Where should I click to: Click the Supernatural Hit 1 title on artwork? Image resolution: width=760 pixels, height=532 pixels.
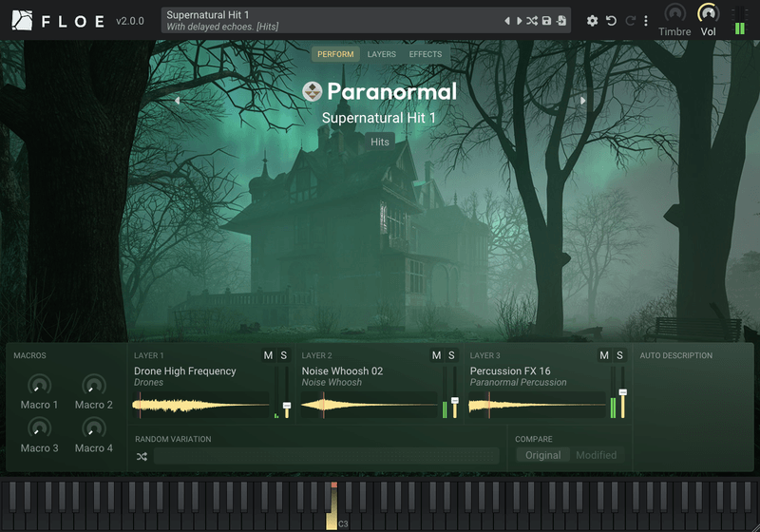[378, 118]
